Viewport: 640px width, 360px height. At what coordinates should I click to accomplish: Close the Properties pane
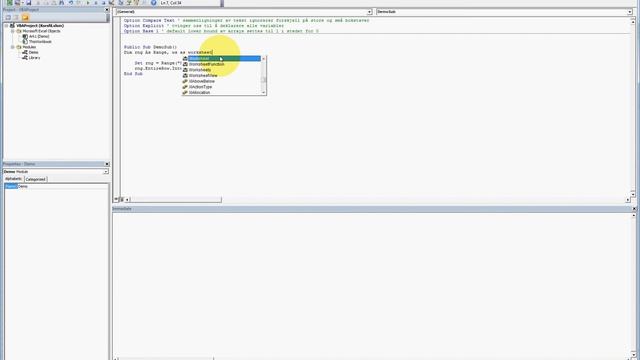point(107,164)
